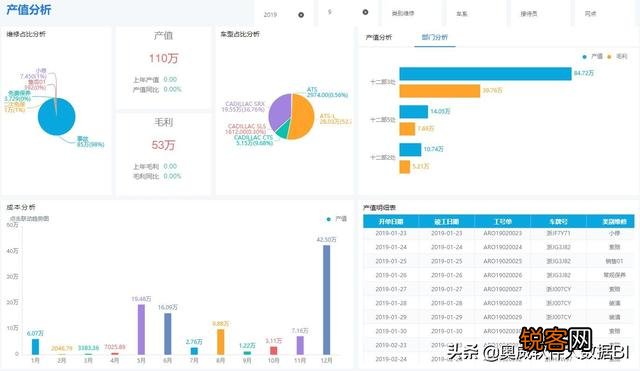The image size is (640, 371).
Task: Open the month filter showing 5
Action: [x=348, y=13]
